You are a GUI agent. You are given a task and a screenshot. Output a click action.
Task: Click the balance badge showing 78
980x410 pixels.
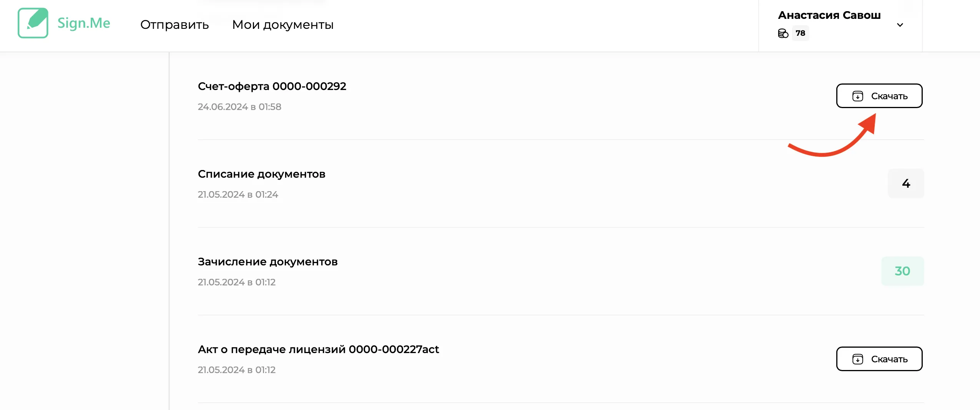pyautogui.click(x=800, y=33)
